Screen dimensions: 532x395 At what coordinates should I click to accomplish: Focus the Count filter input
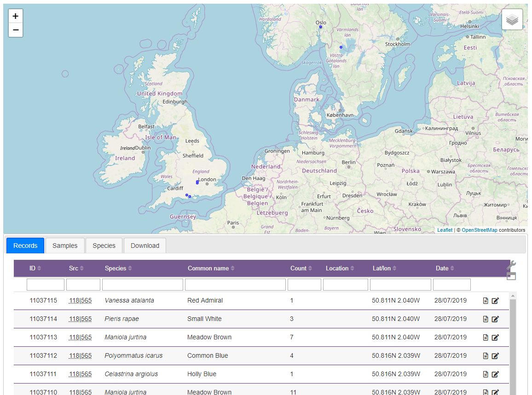[x=304, y=285]
